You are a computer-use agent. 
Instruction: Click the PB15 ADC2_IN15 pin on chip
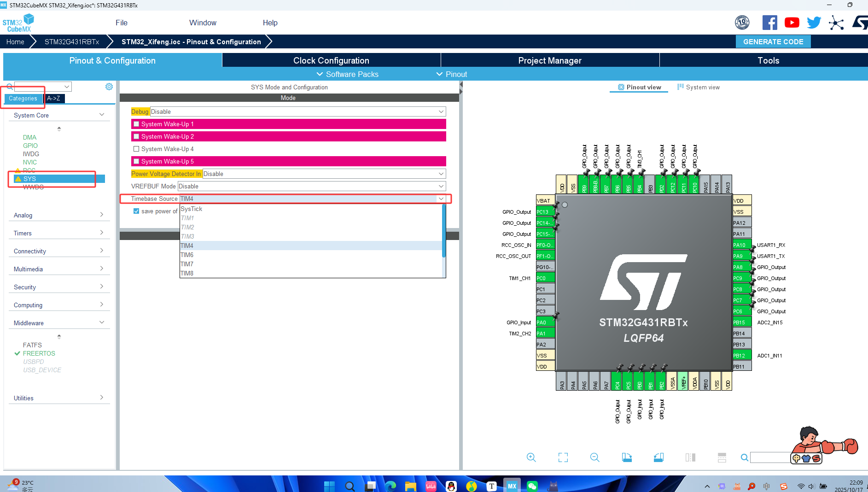[x=742, y=322]
